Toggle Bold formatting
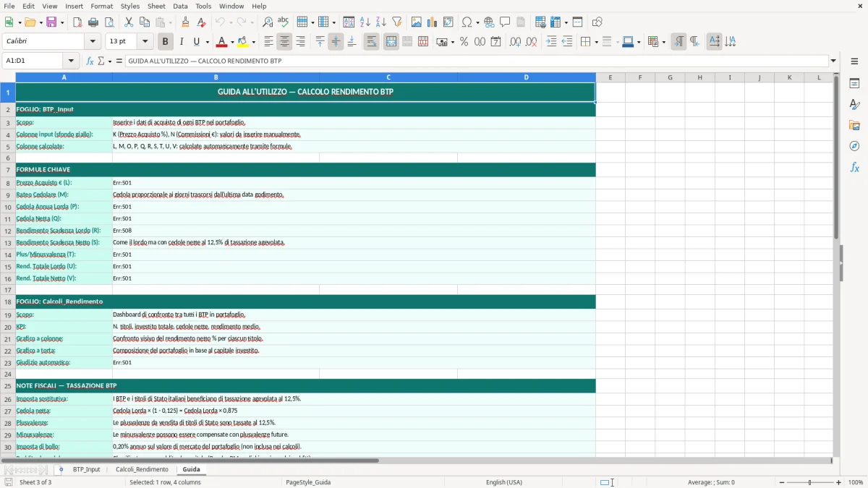This screenshot has height=488, width=868. coord(166,42)
